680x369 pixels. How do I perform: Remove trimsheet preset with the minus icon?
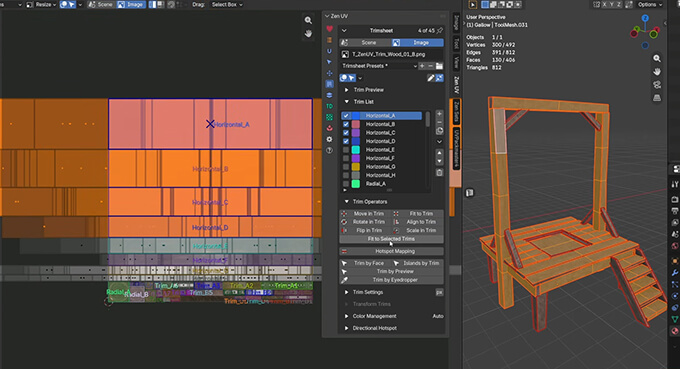(430, 66)
